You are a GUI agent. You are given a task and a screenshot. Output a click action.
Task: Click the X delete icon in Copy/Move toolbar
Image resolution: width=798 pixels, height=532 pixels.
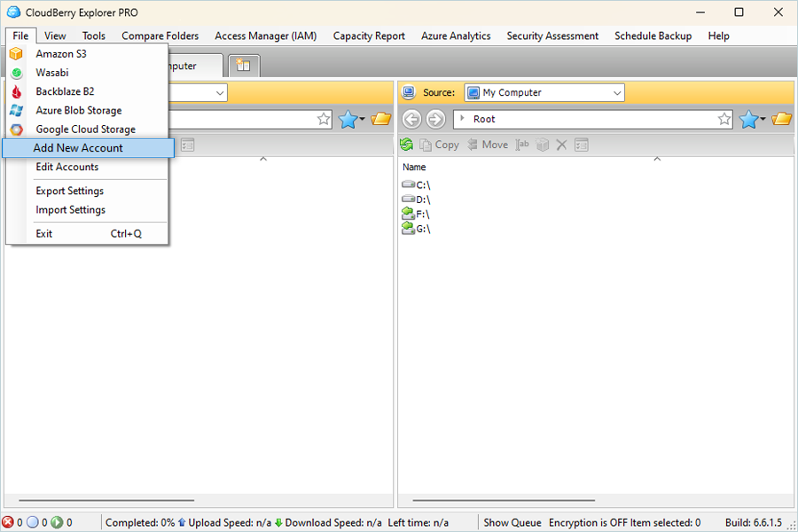pos(561,145)
